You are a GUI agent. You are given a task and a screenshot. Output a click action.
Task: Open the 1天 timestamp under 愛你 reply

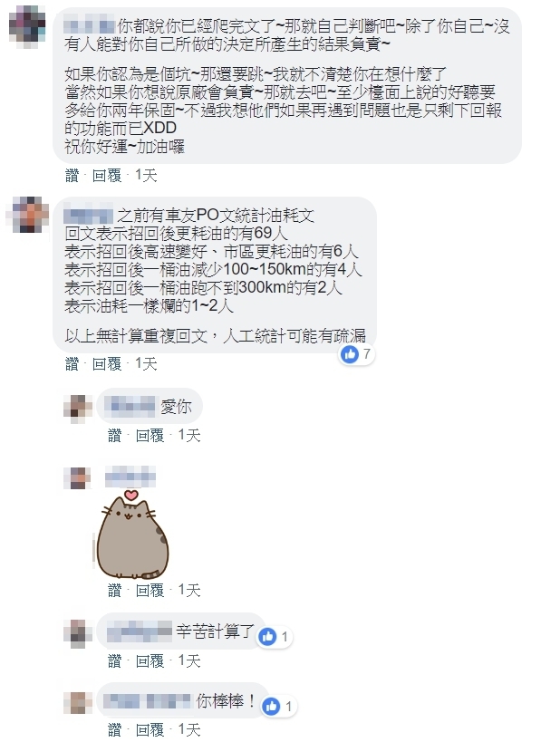[189, 435]
